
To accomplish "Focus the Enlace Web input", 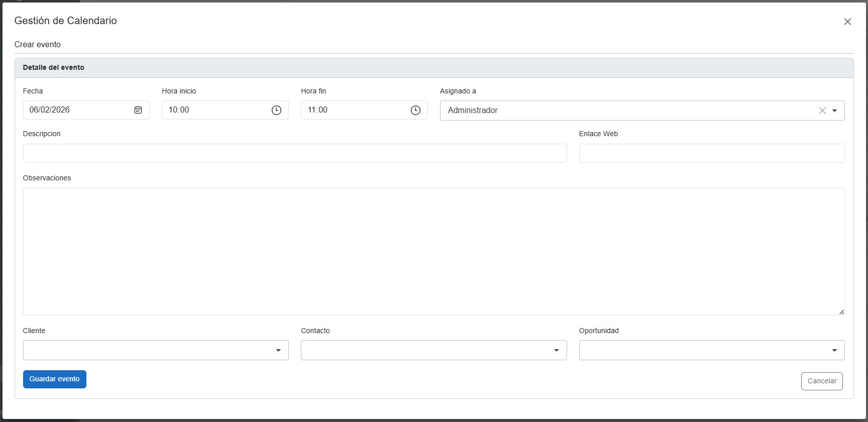I will [711, 153].
